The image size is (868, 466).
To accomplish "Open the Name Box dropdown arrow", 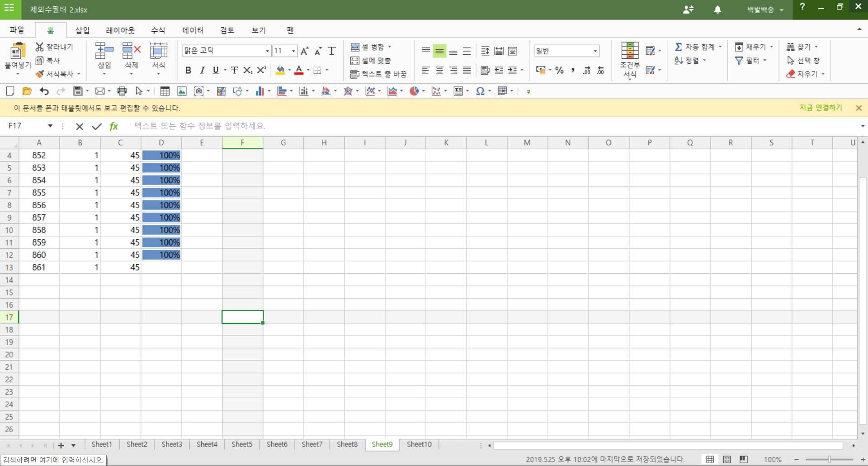I will click(x=50, y=126).
